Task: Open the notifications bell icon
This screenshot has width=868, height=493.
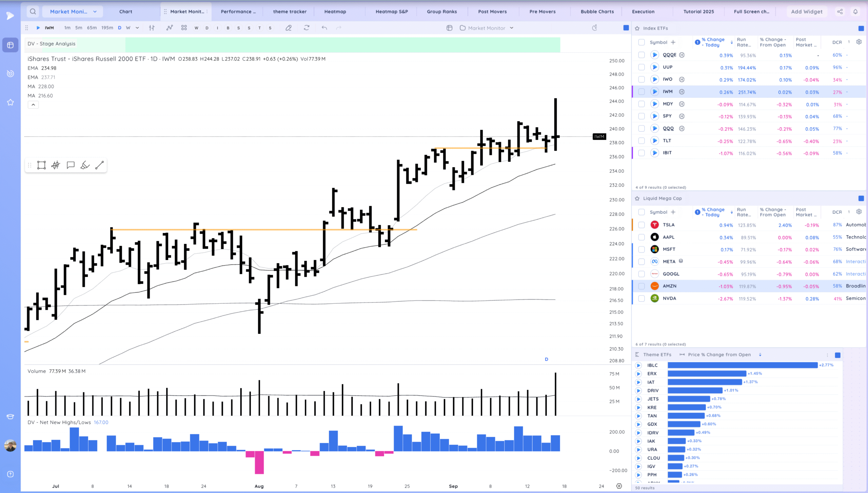Action: [x=855, y=12]
